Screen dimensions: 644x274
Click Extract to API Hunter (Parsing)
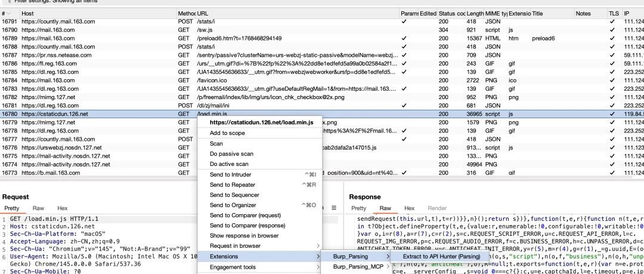pyautogui.click(x=441, y=256)
